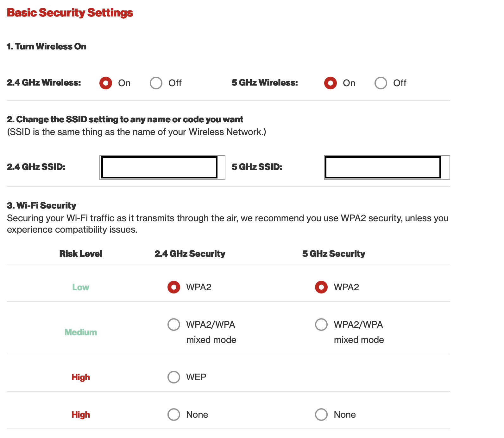The width and height of the screenshot is (504, 438).
Task: Choose WPA2/WPA mixed mode for 5 GHz
Action: [321, 325]
